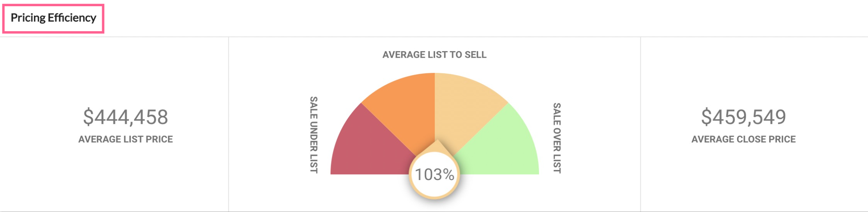Select the $444,458 average list price value
The width and height of the screenshot is (868, 212).
[x=125, y=117]
